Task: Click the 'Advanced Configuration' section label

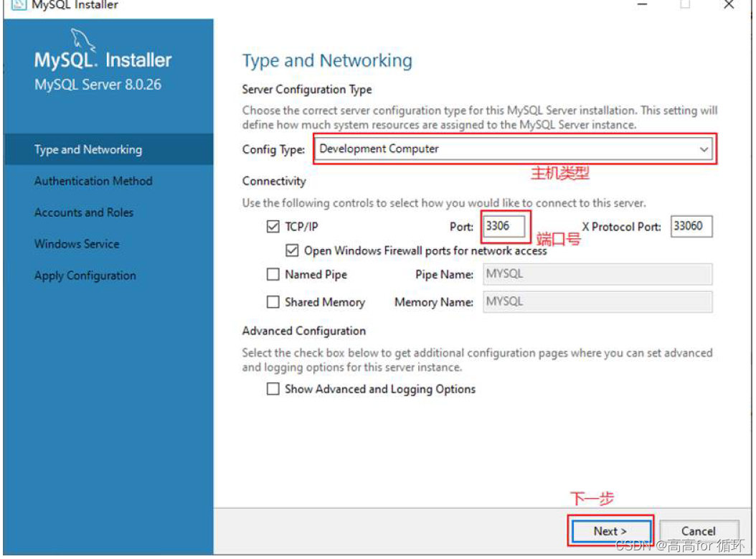Action: point(303,332)
